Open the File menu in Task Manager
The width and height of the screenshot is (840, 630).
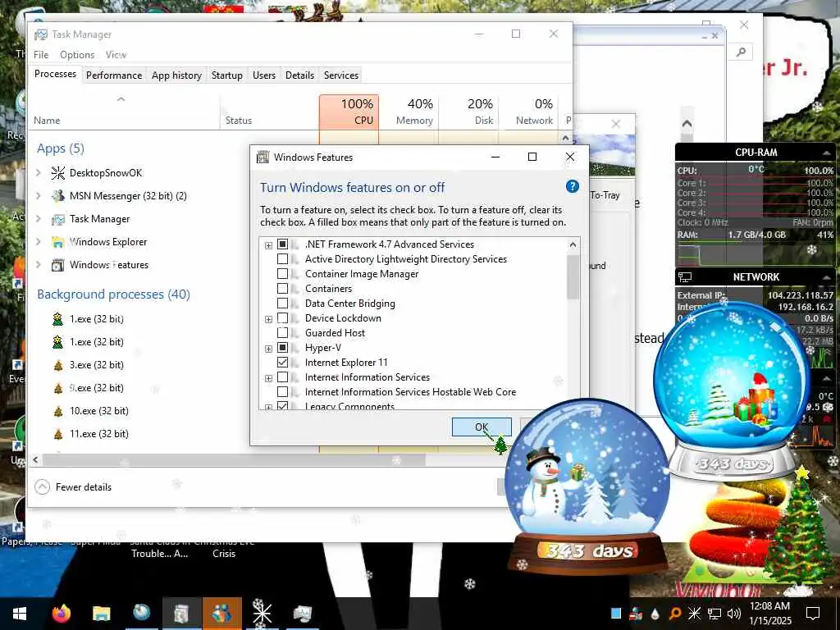tap(41, 55)
